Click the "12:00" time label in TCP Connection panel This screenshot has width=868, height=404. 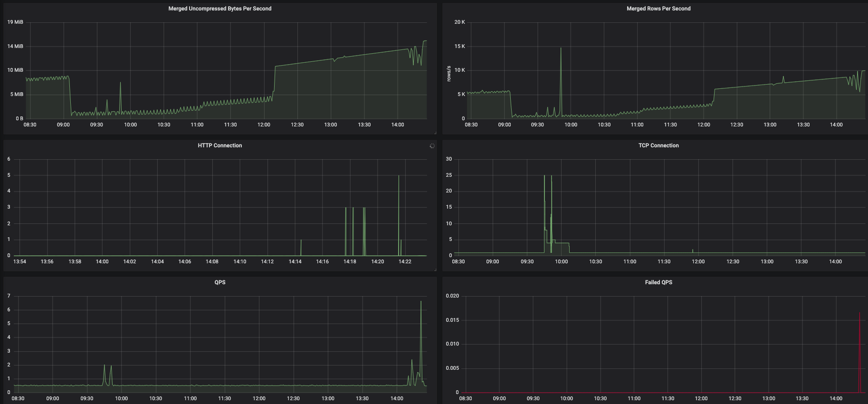click(698, 261)
